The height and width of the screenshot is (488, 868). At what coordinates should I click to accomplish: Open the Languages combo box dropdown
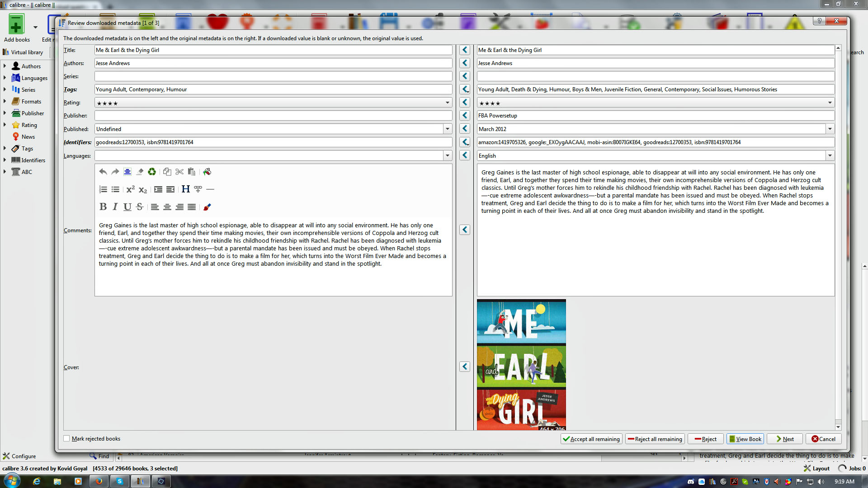[447, 156]
